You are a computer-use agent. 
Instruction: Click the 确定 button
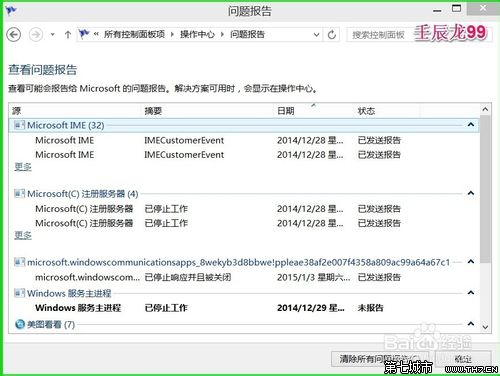[x=464, y=359]
